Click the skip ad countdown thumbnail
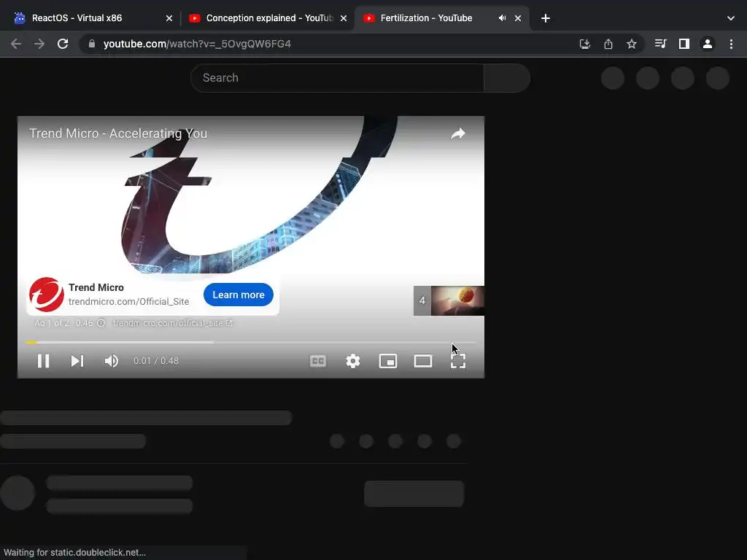The image size is (747, 560). pos(449,300)
